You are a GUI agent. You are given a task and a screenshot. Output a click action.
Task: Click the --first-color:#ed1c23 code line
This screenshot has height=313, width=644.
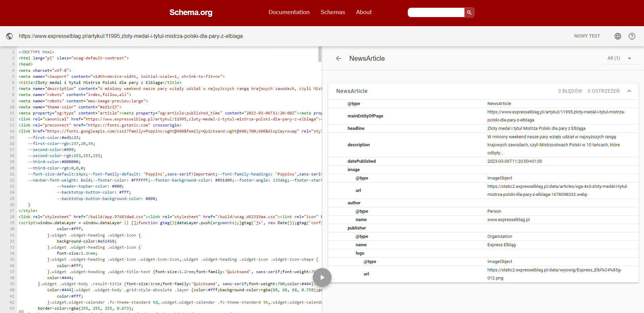[x=54, y=138]
